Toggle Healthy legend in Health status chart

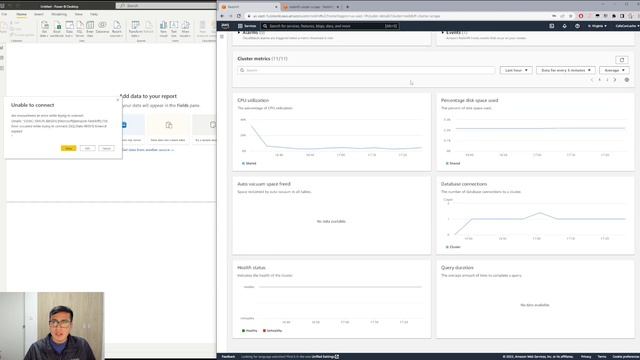249,331
